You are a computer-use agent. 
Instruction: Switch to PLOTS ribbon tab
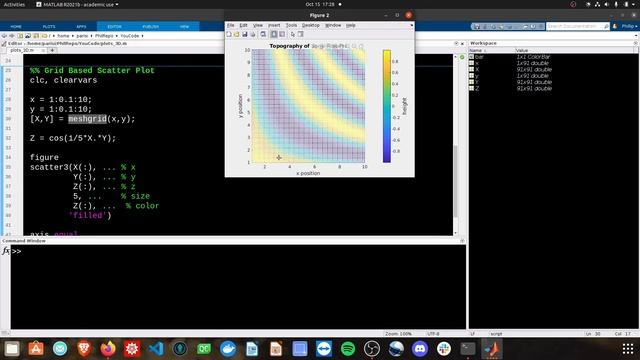click(49, 27)
